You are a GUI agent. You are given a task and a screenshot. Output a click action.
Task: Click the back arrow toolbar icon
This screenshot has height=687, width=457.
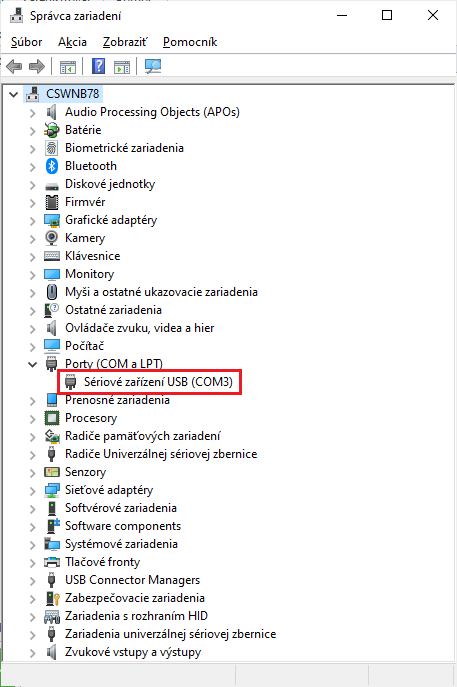14,67
